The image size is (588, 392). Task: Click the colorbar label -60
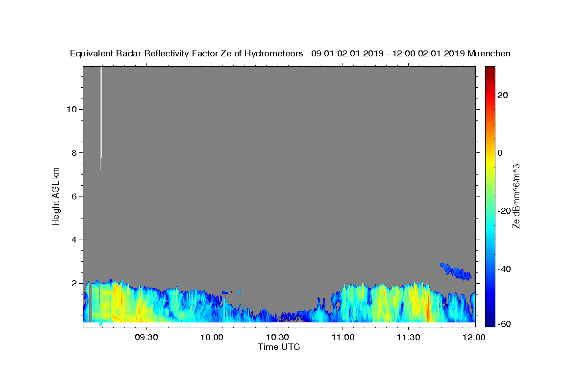[504, 324]
